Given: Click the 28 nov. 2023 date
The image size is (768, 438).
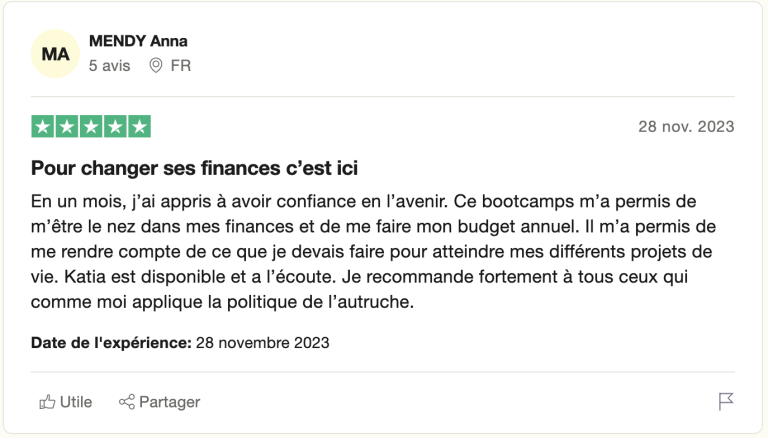Looking at the screenshot, I should pos(686,127).
